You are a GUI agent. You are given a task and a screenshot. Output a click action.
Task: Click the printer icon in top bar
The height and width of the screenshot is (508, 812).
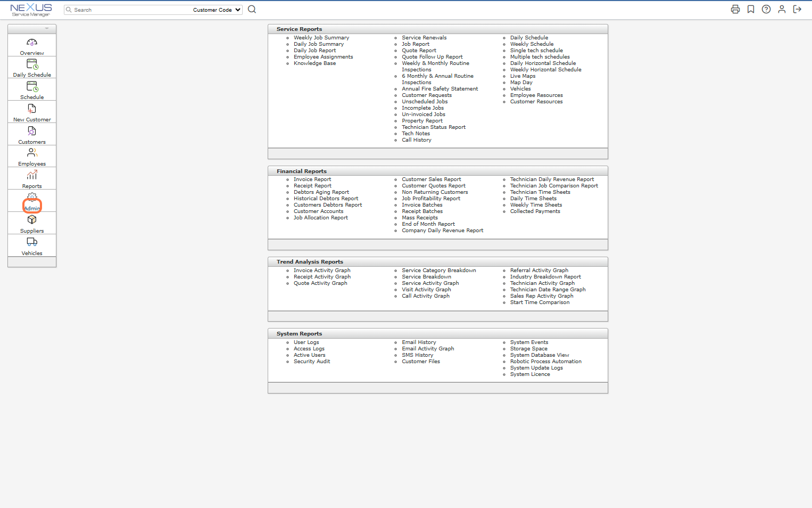tap(735, 9)
